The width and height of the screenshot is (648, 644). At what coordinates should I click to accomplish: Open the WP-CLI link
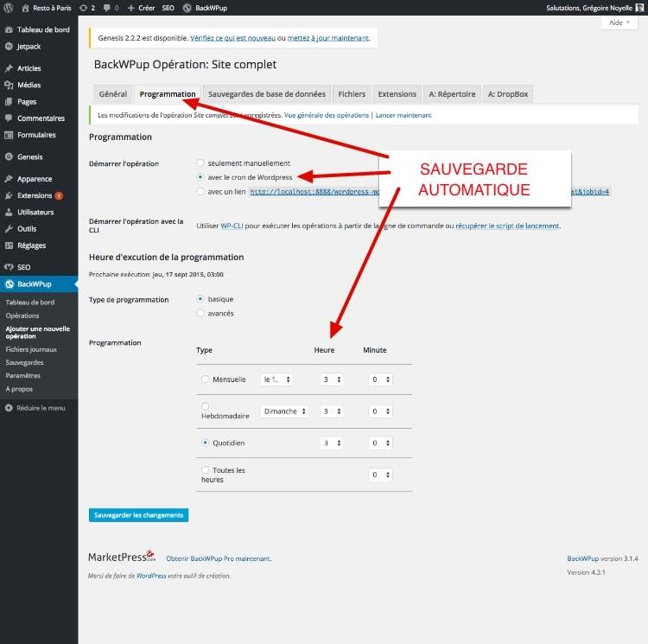232,226
